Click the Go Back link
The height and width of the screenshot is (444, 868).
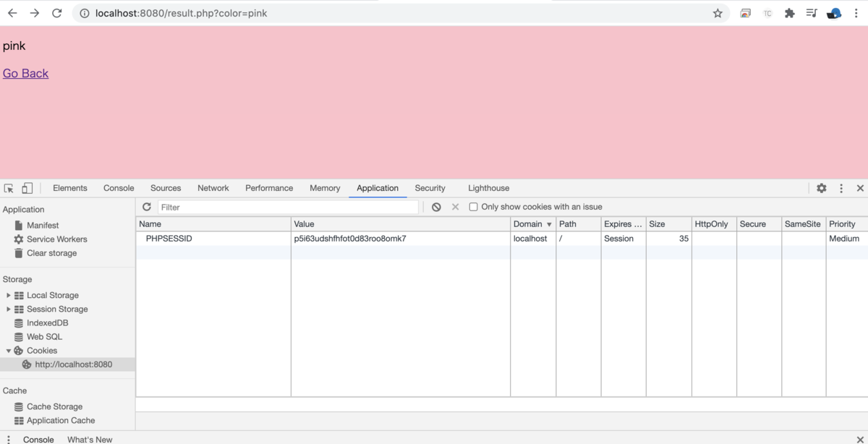tap(25, 73)
